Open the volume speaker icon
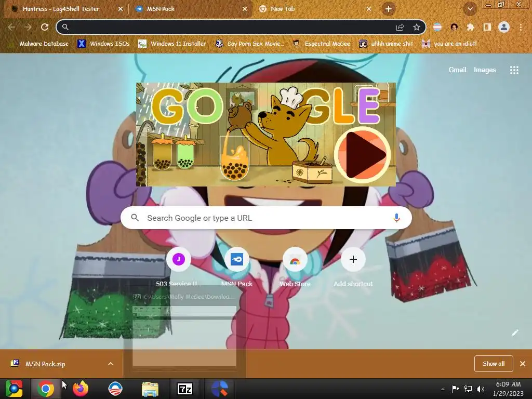The height and width of the screenshot is (399, 532). click(481, 389)
